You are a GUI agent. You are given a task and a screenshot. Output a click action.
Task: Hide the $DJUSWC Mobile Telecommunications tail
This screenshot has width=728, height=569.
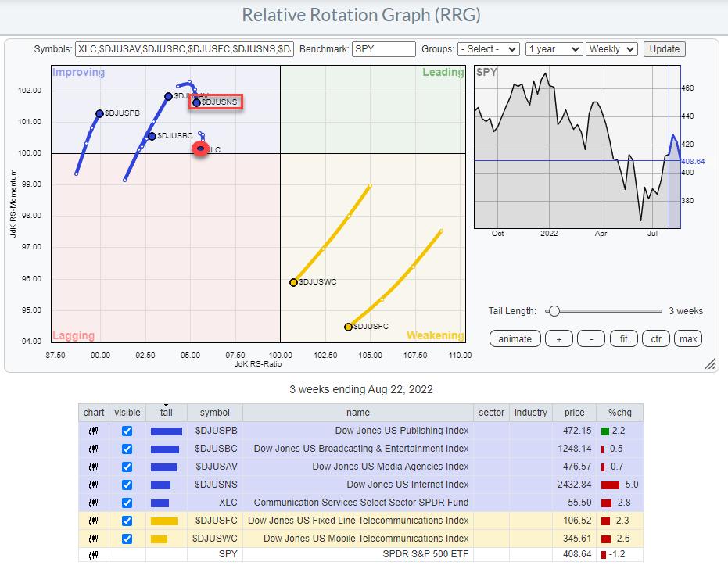pyautogui.click(x=127, y=539)
